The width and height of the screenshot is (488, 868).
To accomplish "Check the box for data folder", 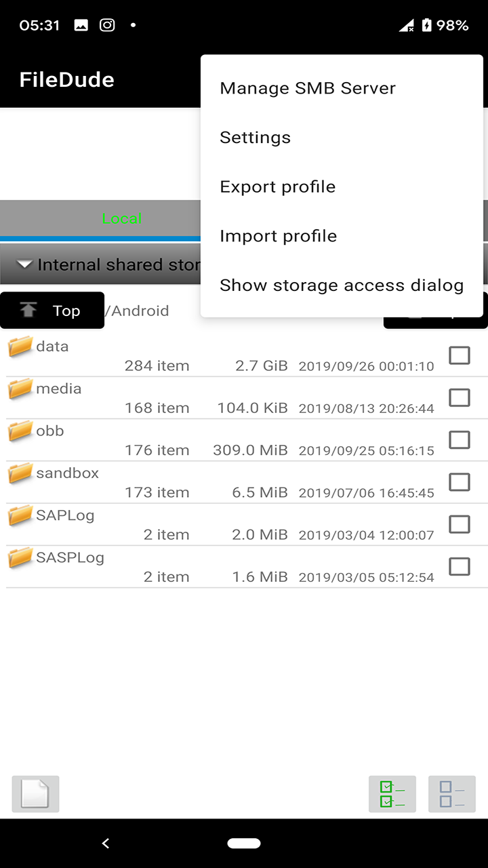I will (460, 355).
